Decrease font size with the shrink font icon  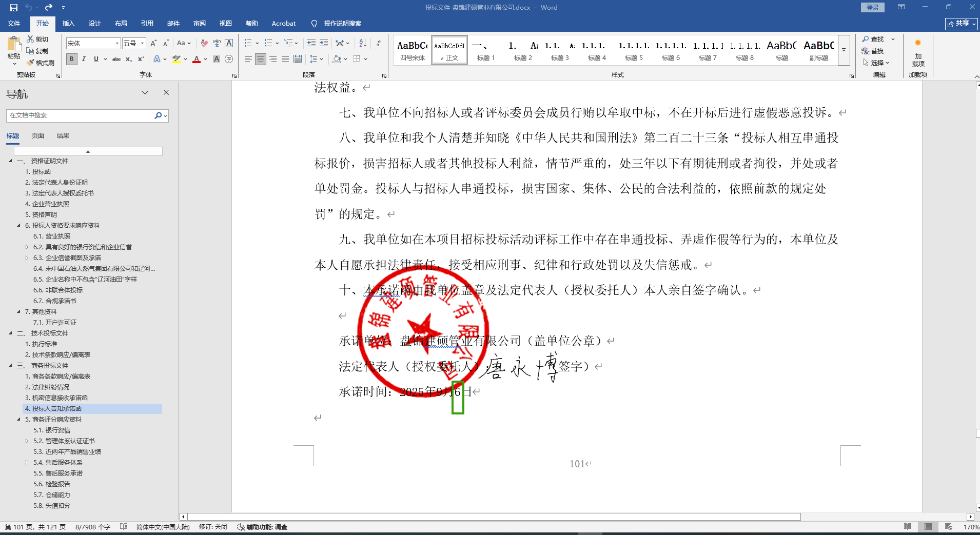(166, 44)
